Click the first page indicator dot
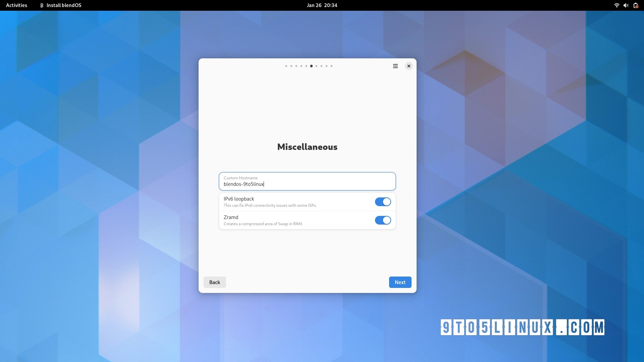The width and height of the screenshot is (644, 362). click(286, 66)
